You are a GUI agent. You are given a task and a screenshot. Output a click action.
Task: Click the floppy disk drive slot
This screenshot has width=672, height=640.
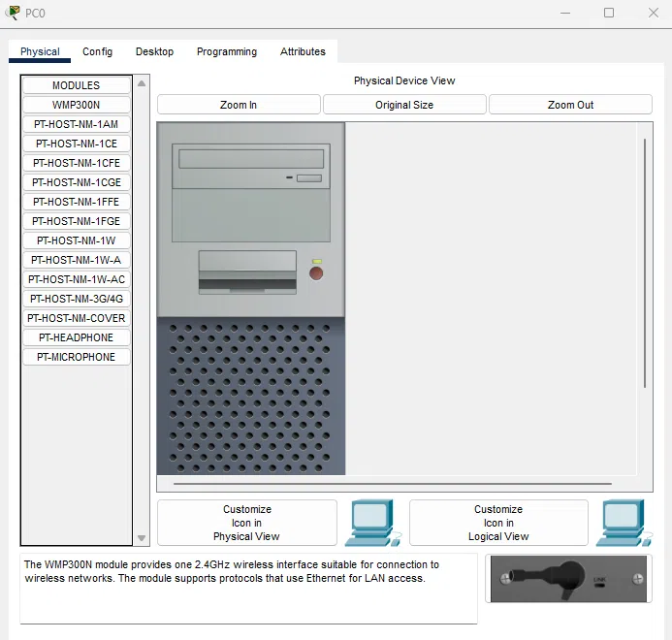point(247,273)
